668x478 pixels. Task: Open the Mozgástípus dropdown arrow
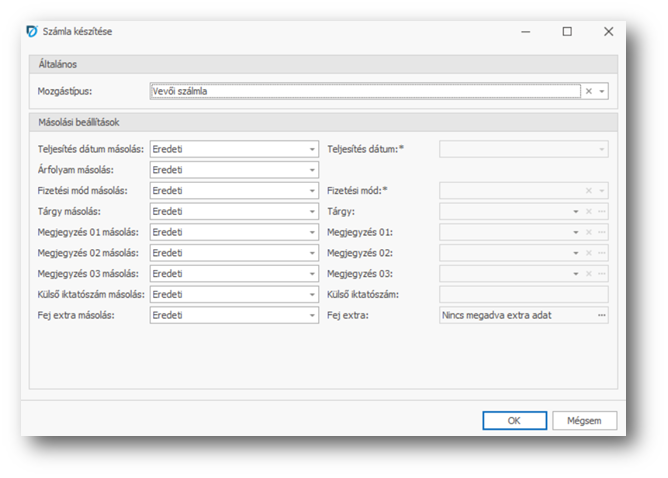602,91
